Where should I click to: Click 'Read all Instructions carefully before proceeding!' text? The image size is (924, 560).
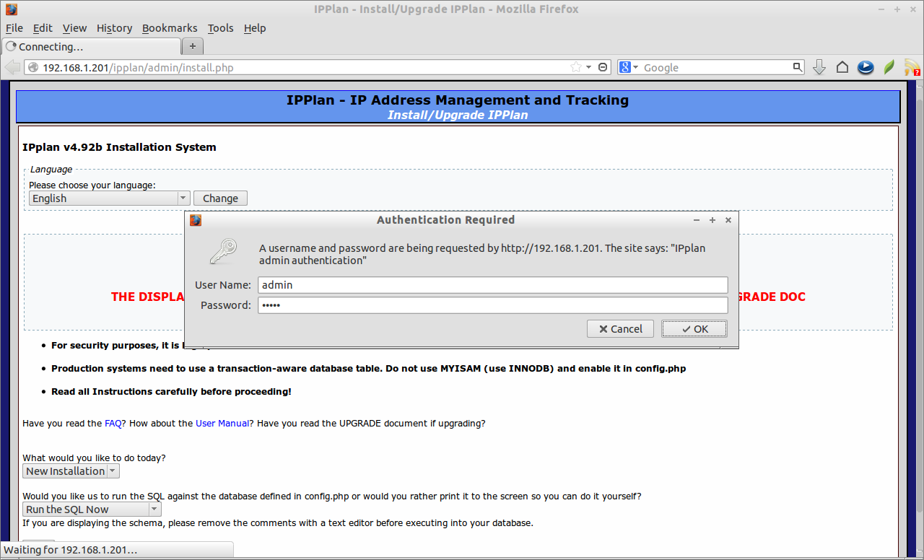[x=171, y=392]
